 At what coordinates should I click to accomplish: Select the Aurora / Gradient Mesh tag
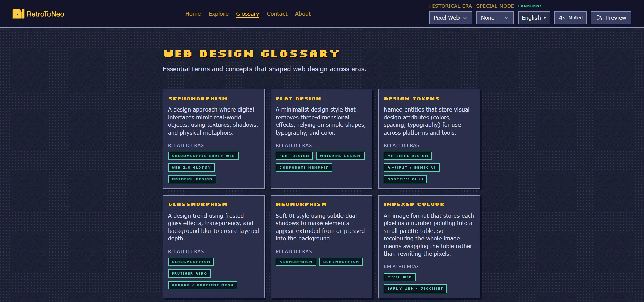pos(202,285)
